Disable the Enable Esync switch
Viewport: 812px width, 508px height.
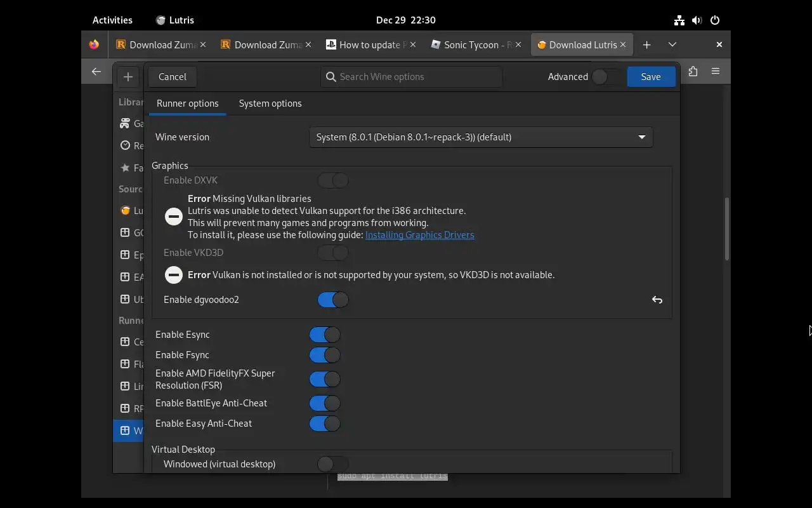click(x=325, y=335)
